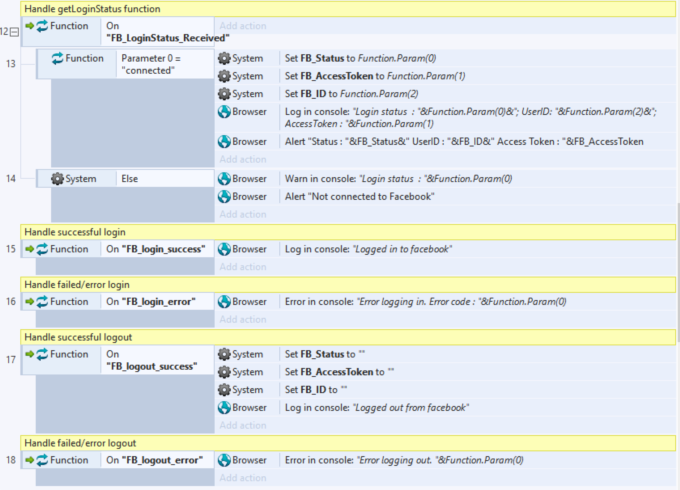Select the Handle getLoginStatus function comment
680x490 pixels.
tap(348, 9)
